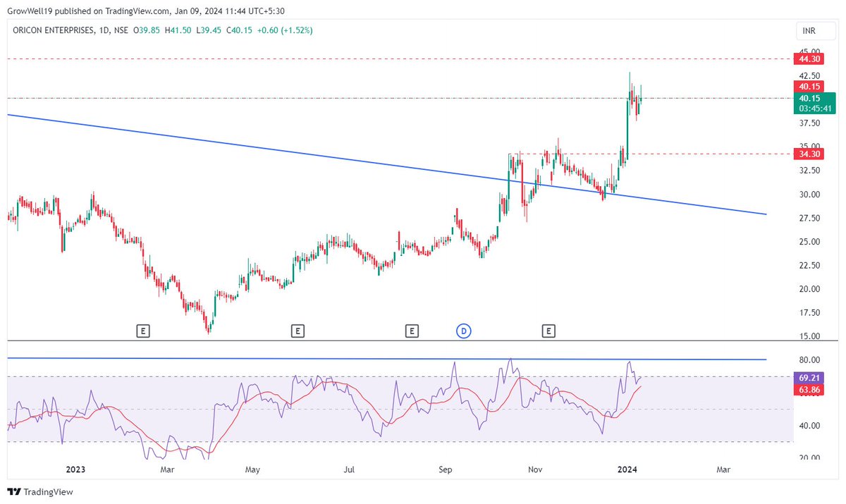Click the 25.00 price axis label
The width and height of the screenshot is (846, 504).
point(811,242)
